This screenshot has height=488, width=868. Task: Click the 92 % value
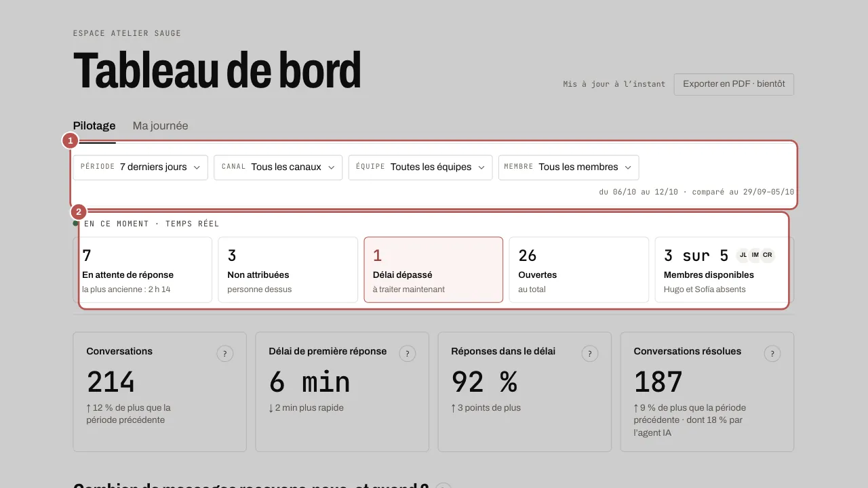coord(484,382)
